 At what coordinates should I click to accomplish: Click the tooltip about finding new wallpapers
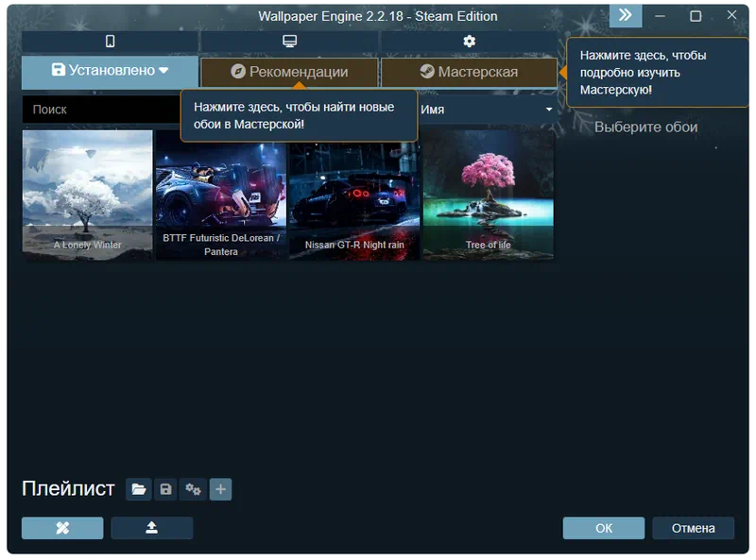(299, 115)
